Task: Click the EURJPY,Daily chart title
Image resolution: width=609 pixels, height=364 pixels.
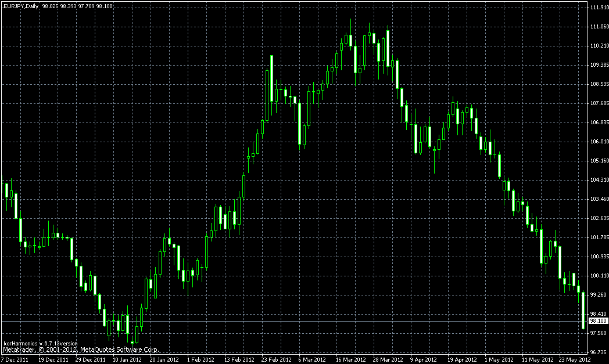Action: coord(20,6)
